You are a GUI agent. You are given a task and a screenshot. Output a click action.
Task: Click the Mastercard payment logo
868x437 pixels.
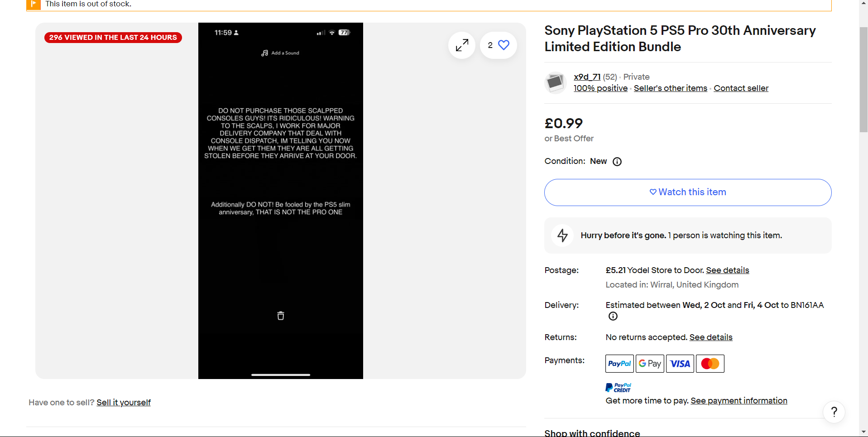point(710,364)
